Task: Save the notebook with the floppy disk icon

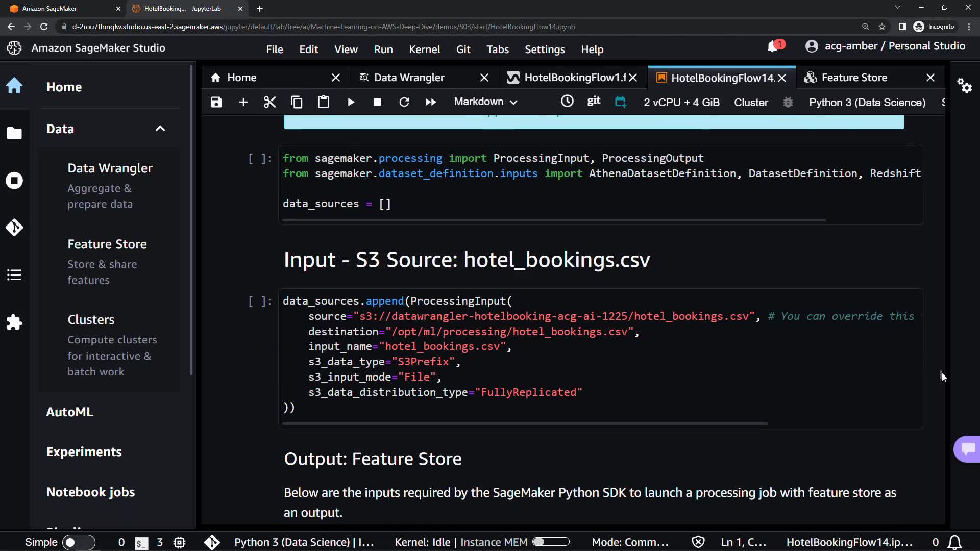Action: (216, 102)
